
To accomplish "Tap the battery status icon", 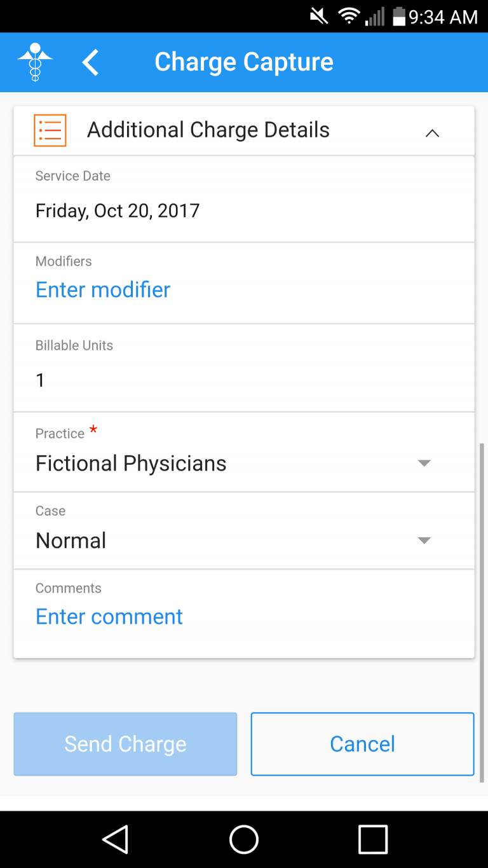I will [x=399, y=17].
